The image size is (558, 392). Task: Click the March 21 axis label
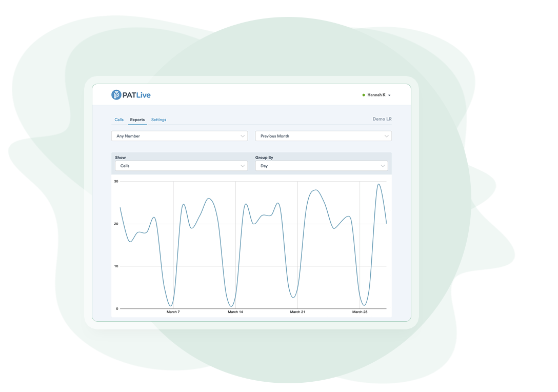pyautogui.click(x=297, y=312)
